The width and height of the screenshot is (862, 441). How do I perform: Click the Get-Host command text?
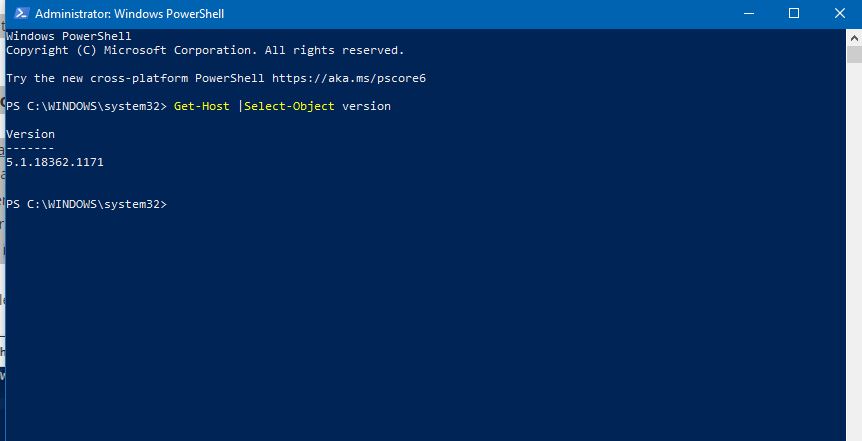(201, 106)
